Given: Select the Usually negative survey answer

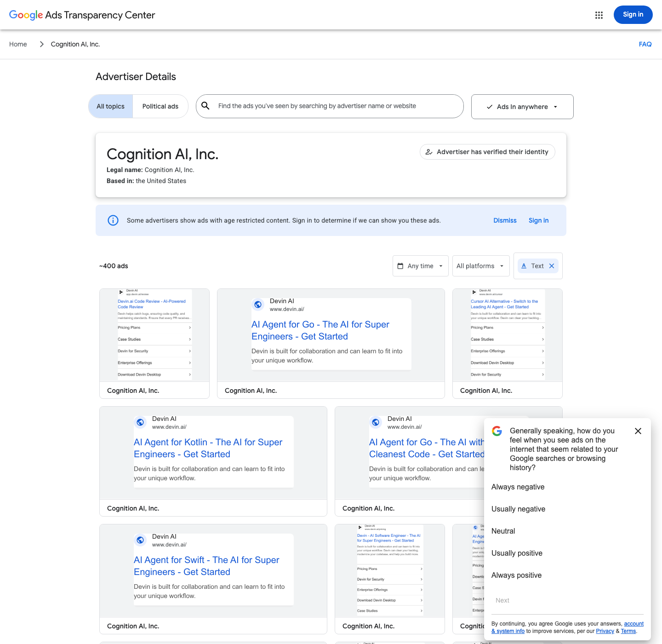Looking at the screenshot, I should [518, 509].
